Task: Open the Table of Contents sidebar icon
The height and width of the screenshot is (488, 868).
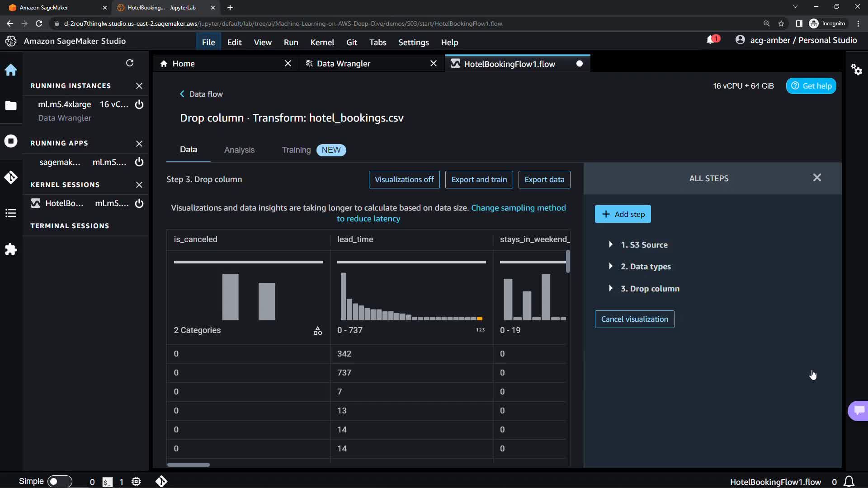Action: (11, 213)
